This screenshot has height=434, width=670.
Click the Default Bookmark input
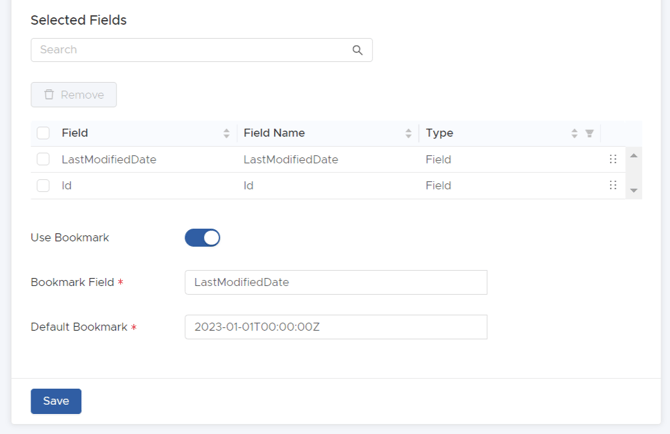click(x=336, y=327)
